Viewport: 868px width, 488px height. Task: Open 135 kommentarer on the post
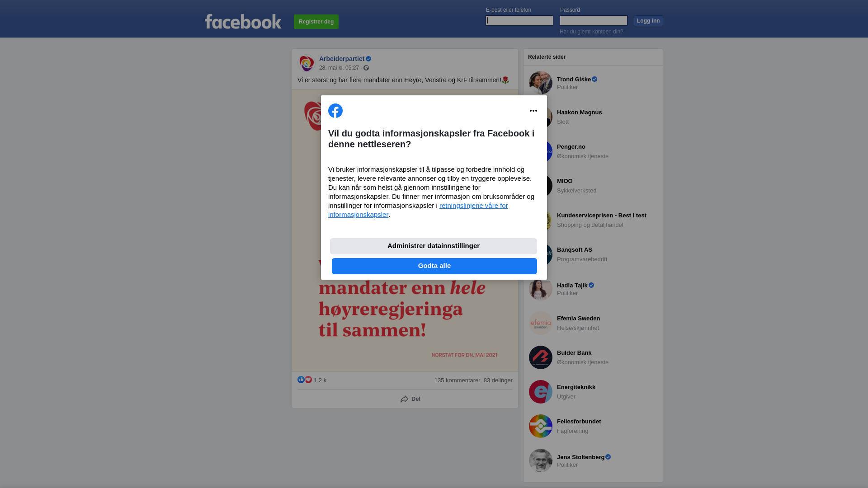(458, 380)
